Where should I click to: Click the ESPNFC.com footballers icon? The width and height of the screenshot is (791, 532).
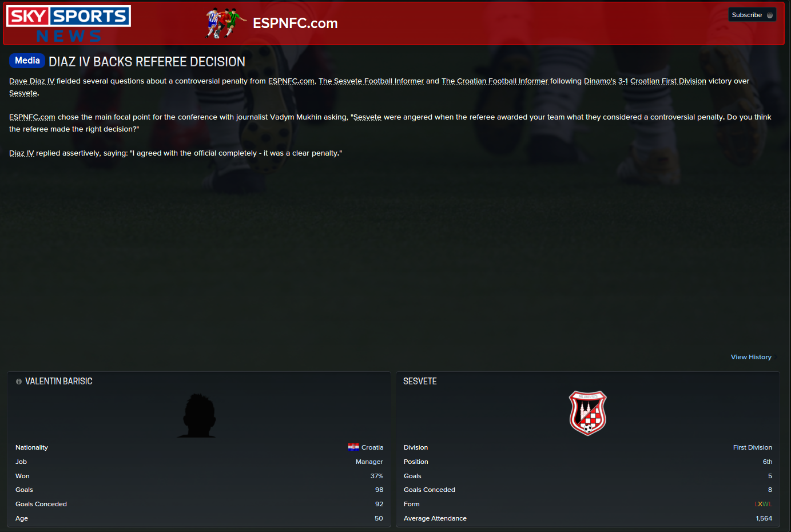coord(226,23)
